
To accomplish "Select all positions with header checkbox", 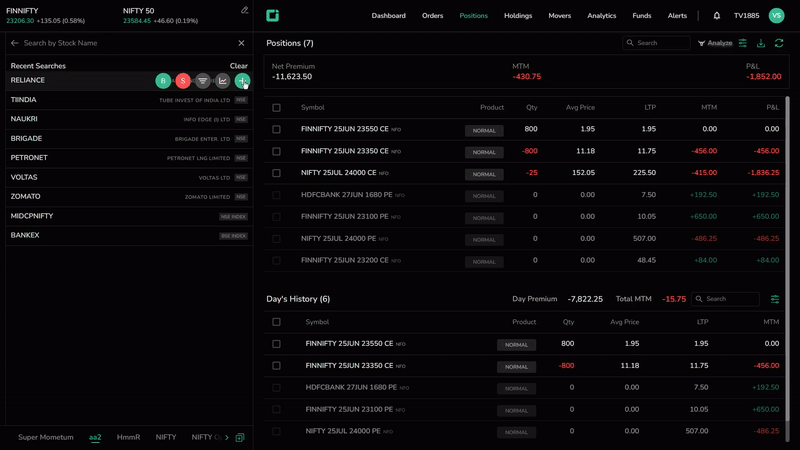I will [277, 108].
